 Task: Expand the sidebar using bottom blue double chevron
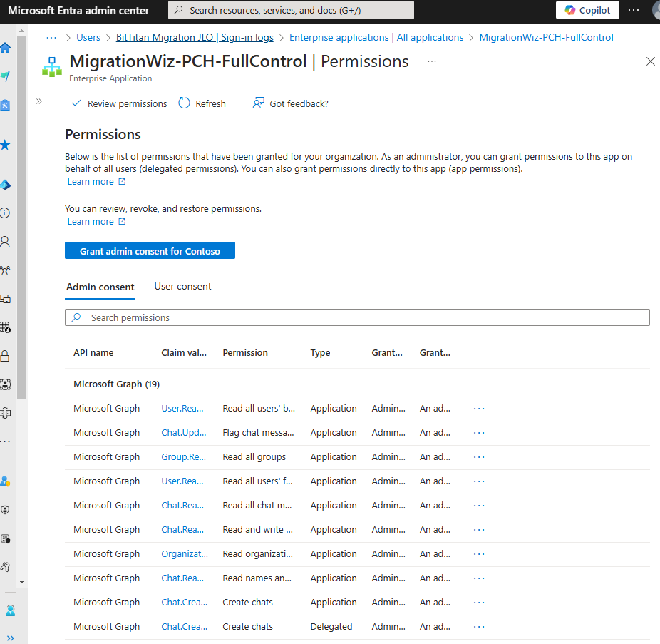click(10, 638)
